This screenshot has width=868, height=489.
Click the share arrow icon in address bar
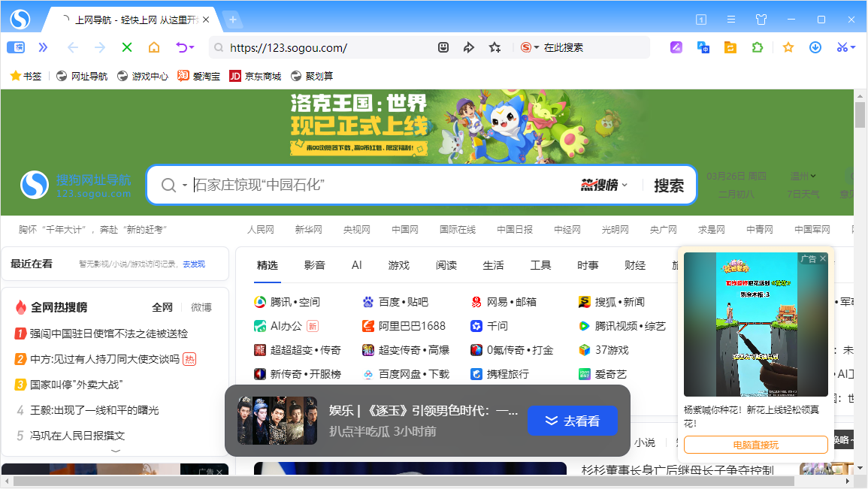click(469, 47)
